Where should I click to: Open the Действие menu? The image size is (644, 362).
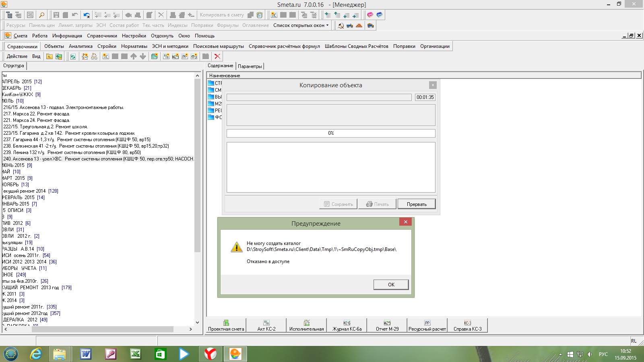tap(17, 56)
